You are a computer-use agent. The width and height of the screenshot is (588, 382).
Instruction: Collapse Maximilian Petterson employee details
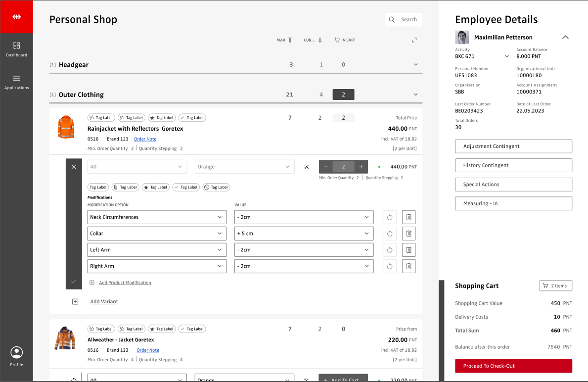pos(565,37)
